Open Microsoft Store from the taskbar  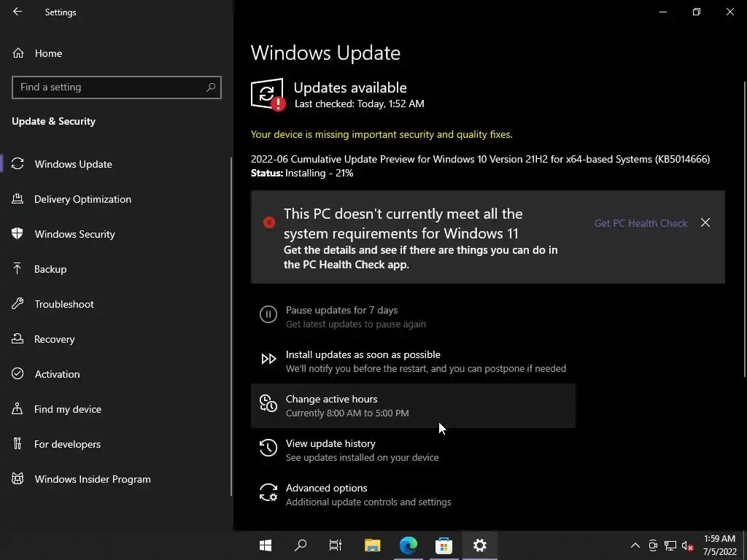coord(444,545)
